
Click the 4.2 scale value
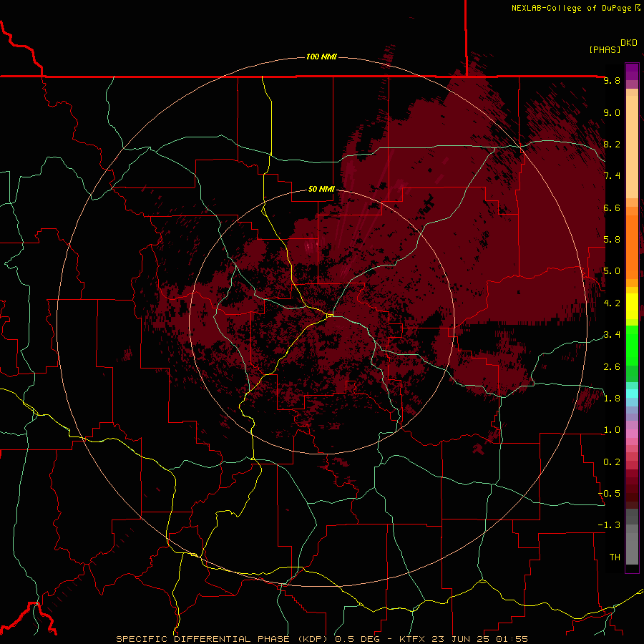click(x=612, y=303)
